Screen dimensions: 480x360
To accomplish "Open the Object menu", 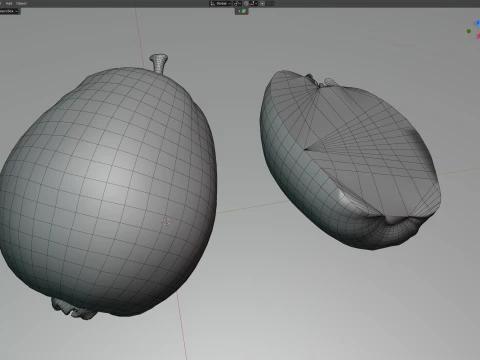I will point(21,3).
